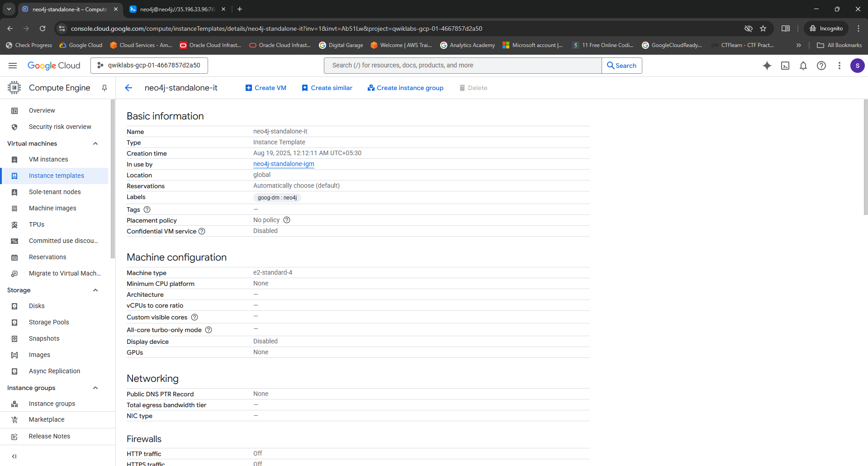The height and width of the screenshot is (466, 868).
Task: Go back using the arrow beside neo4j-standalone-it
Action: (128, 88)
